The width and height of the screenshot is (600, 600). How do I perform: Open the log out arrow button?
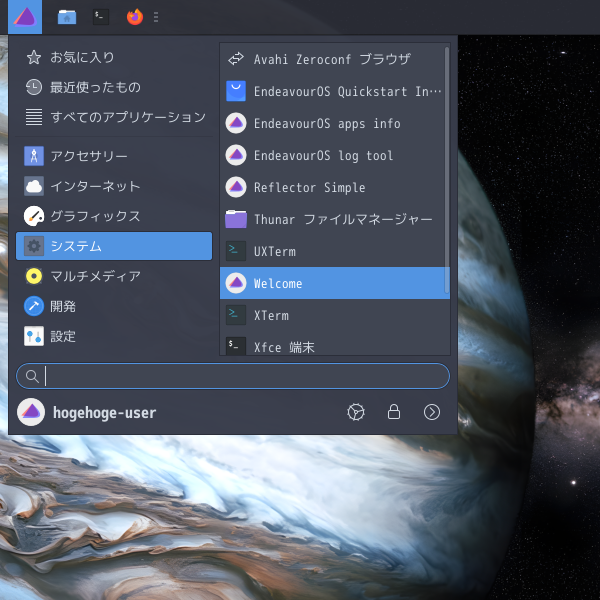tap(432, 412)
